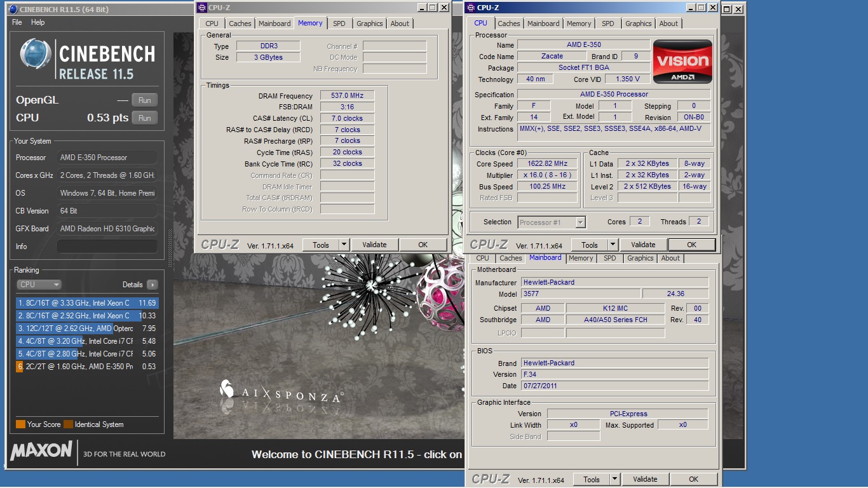Run the OpenGL benchmark

click(x=145, y=100)
